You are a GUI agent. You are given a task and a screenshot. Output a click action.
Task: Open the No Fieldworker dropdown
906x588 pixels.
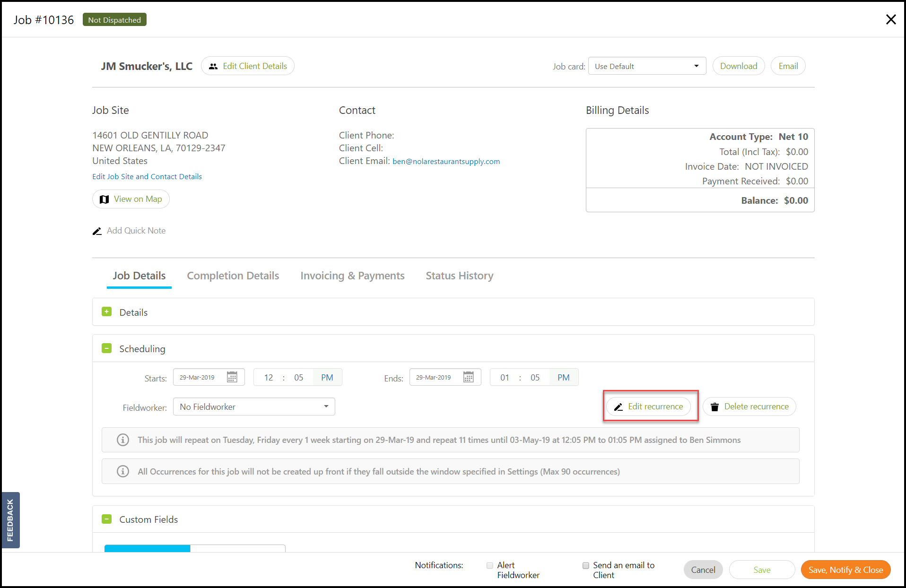(254, 407)
